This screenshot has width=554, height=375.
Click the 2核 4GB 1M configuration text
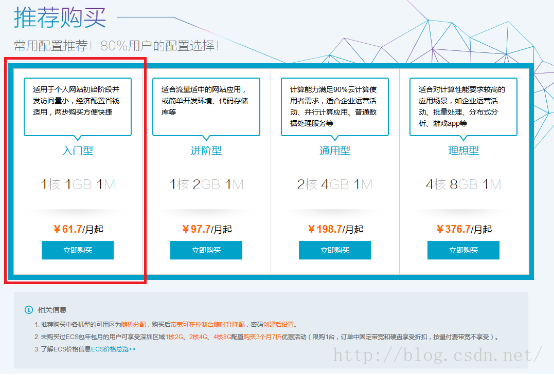coord(335,184)
